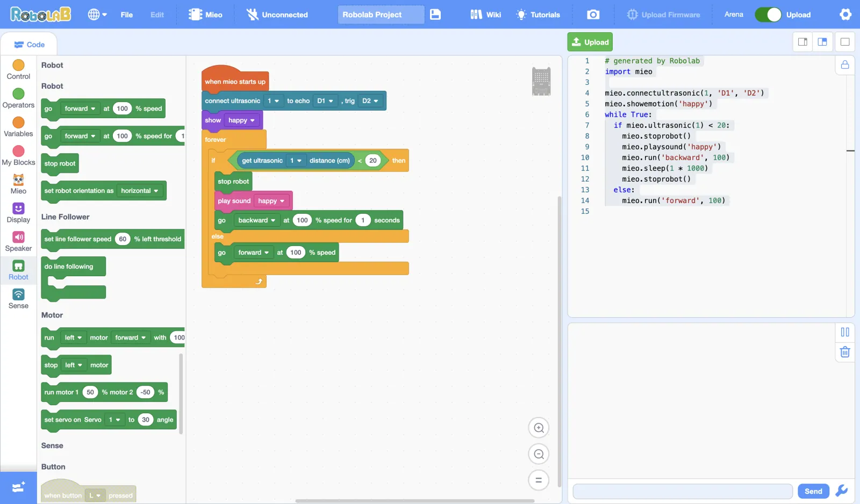Open the language globe menu
This screenshot has width=860, height=504.
click(97, 15)
